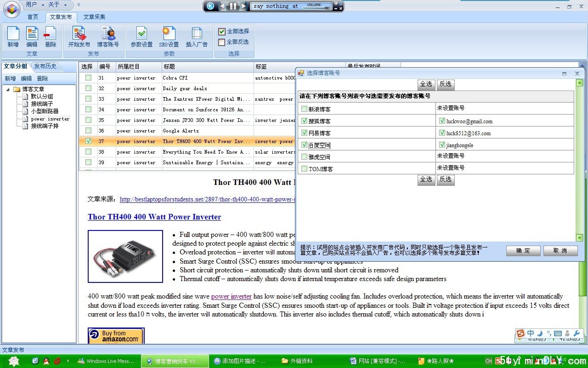The width and height of the screenshot is (588, 368).
Task: Open the 添加图片描述 taskbar item
Action: tap(243, 361)
